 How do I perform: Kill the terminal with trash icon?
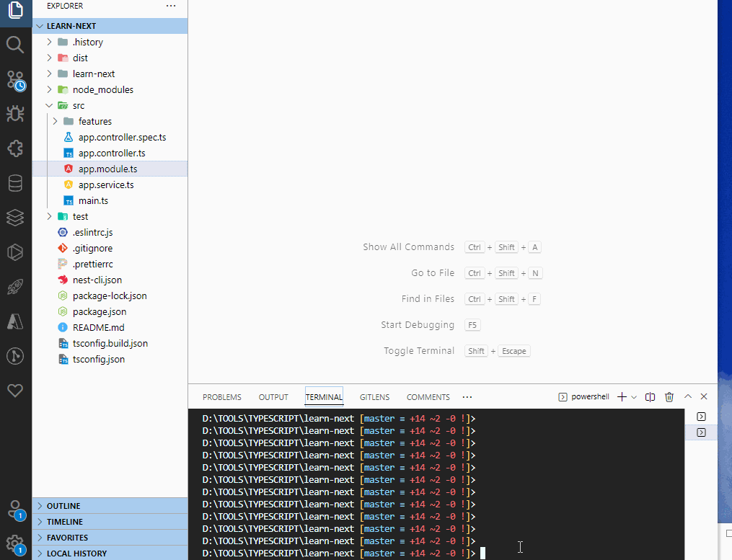669,396
